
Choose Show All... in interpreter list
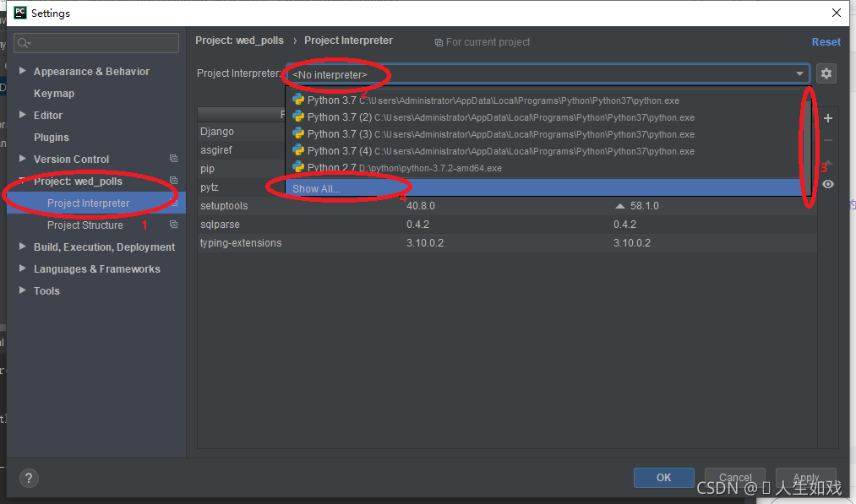(543, 189)
